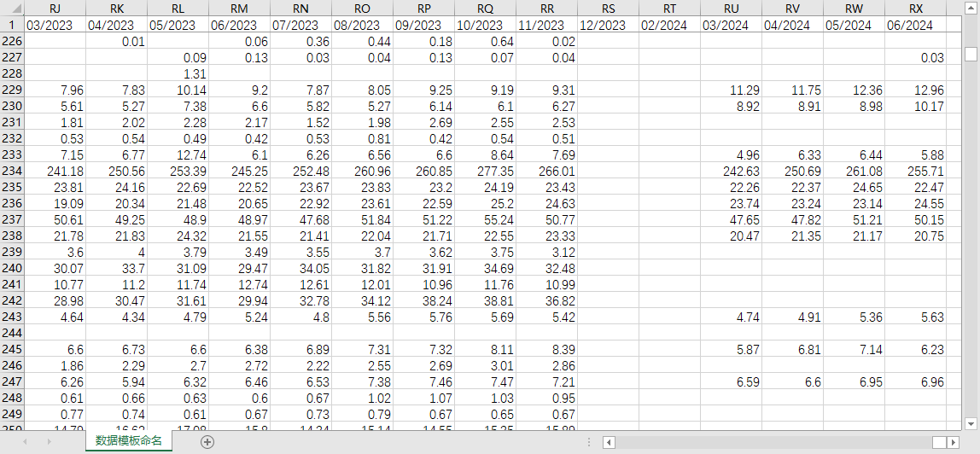Viewport: 980px width, 454px height.
Task: Select row 228 header
Action: [12, 73]
